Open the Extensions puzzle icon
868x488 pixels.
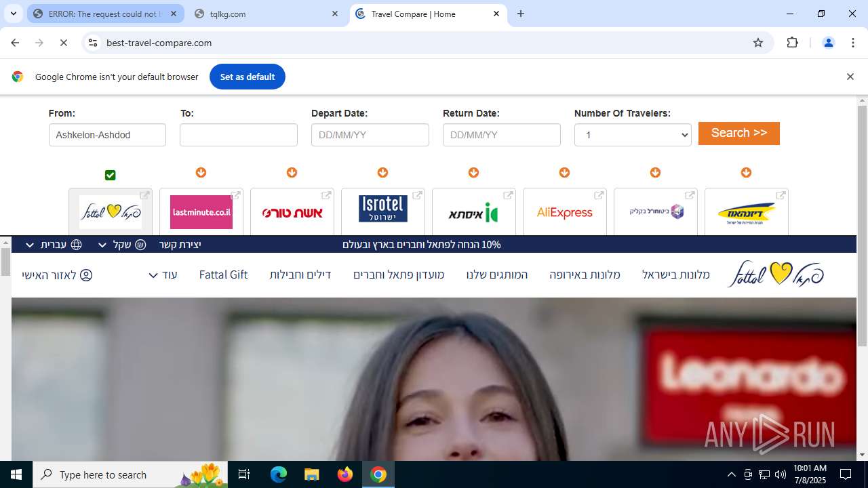coord(792,43)
